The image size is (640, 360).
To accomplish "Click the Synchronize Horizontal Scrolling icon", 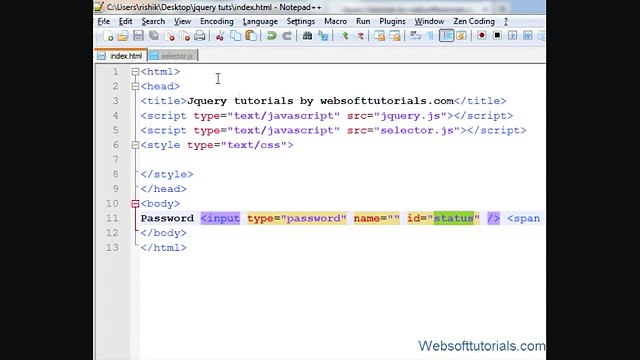I will [395, 36].
